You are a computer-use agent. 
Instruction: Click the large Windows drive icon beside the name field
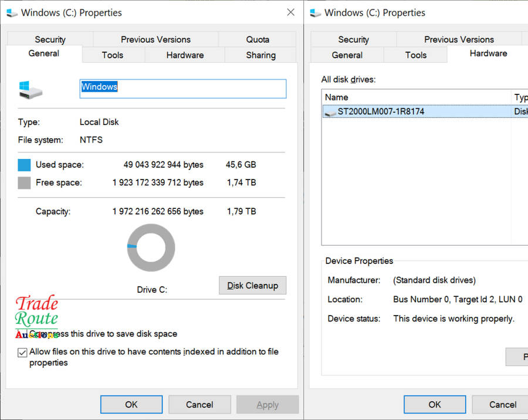coord(31,90)
